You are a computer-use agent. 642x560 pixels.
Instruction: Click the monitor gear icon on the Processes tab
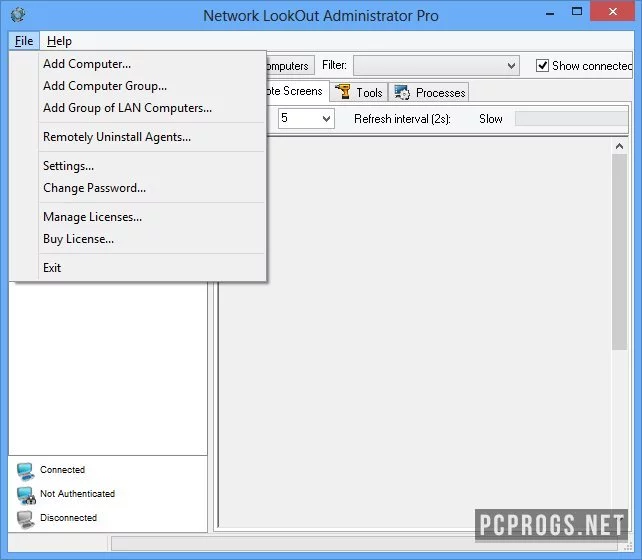[402, 92]
